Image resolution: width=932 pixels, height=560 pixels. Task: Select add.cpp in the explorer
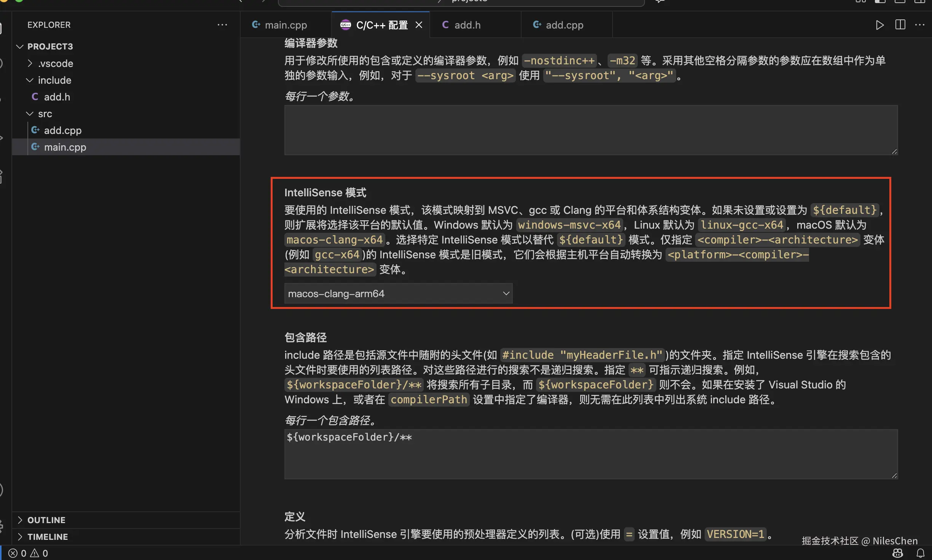pyautogui.click(x=63, y=130)
